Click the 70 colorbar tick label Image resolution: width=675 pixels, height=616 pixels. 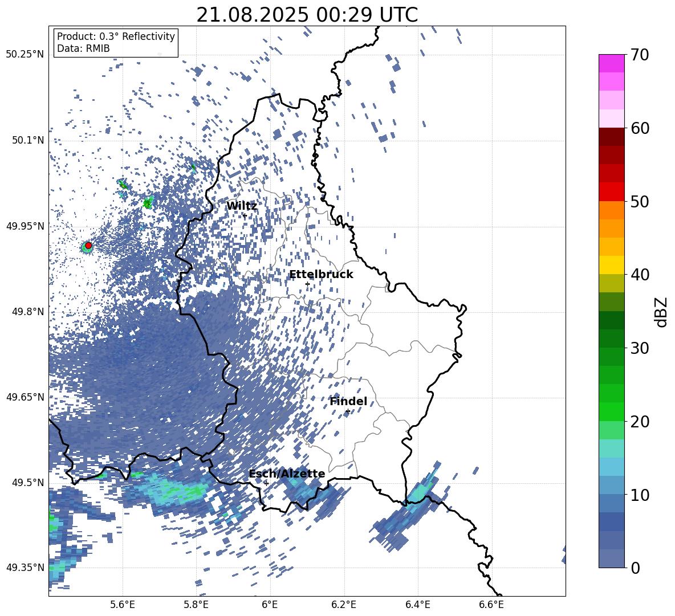[x=640, y=55]
